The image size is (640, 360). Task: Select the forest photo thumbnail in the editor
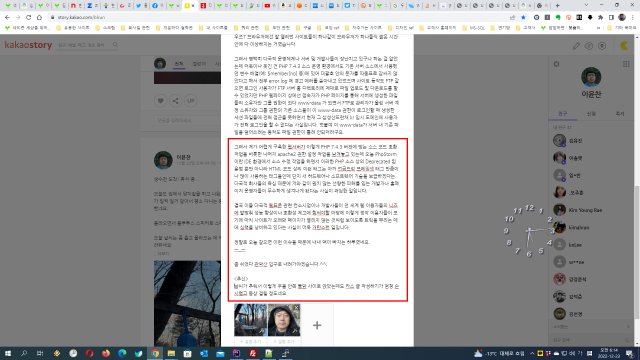pyautogui.click(x=251, y=320)
